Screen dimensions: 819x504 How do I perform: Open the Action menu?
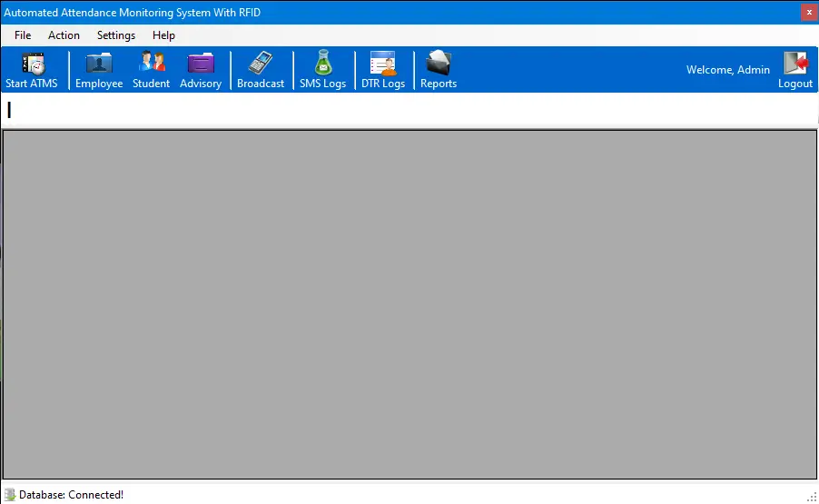(64, 35)
